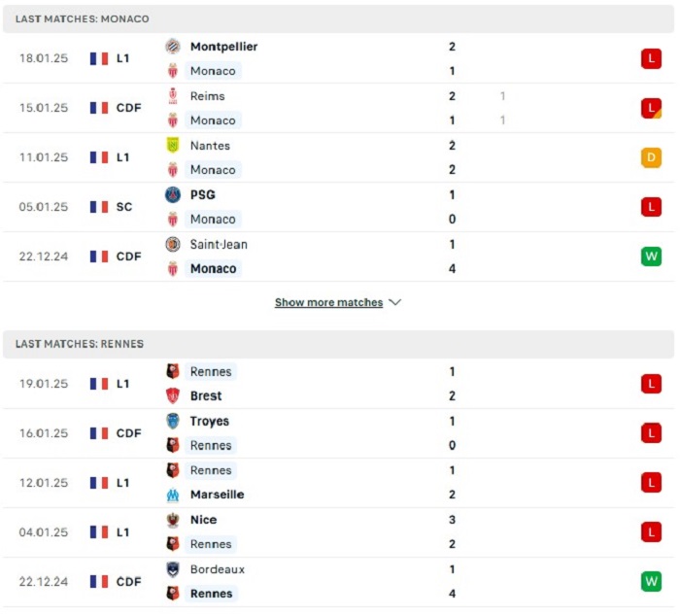Select the Last Matches: Monaco header
Viewport: 680px width, 616px height.
coord(83,19)
